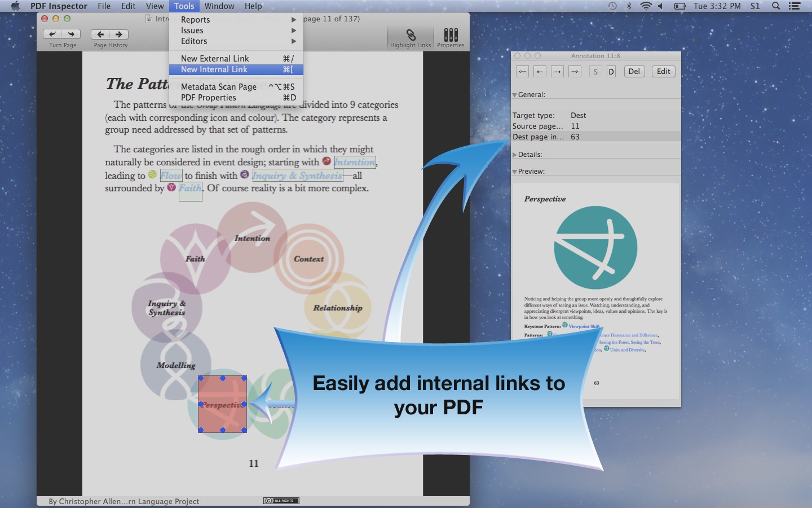Click the Wi-Fi icon in menu bar
812x508 pixels.
(x=645, y=6)
